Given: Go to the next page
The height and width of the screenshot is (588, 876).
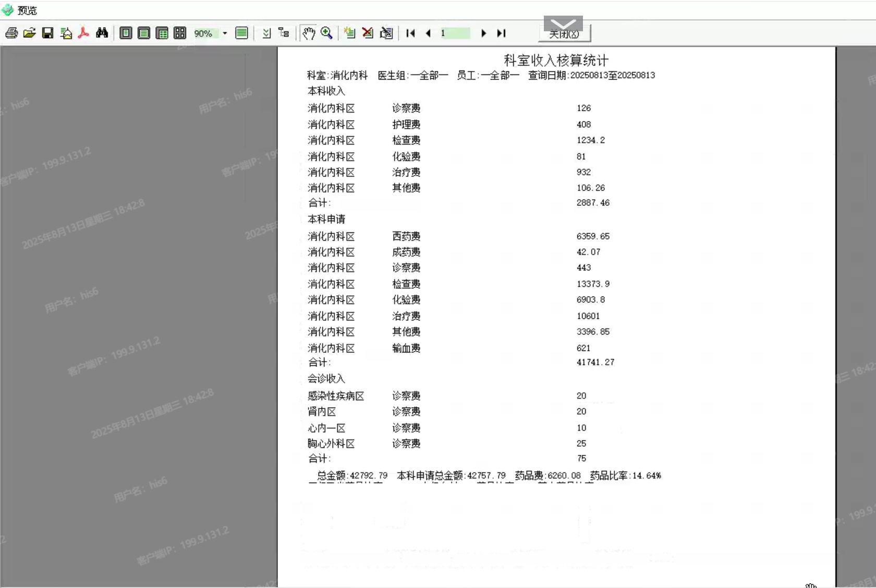Looking at the screenshot, I should click(x=484, y=33).
